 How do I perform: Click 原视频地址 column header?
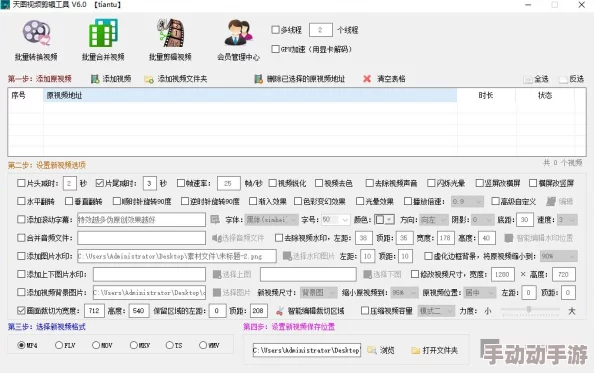pyautogui.click(x=250, y=95)
